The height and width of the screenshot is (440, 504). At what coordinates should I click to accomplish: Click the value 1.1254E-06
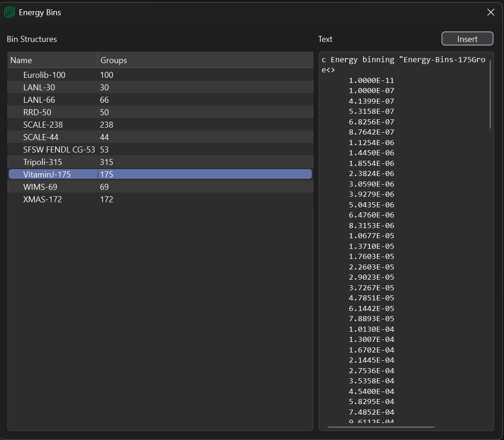point(371,143)
